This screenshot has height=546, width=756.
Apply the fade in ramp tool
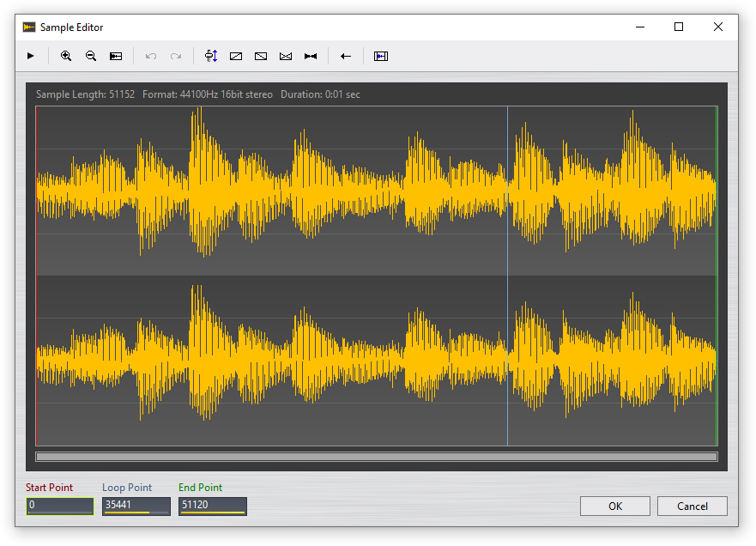(236, 56)
